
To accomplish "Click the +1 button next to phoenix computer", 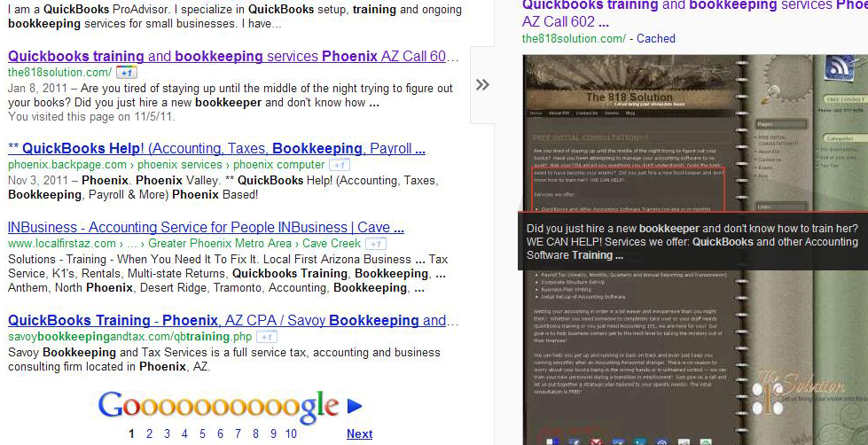I will (340, 165).
